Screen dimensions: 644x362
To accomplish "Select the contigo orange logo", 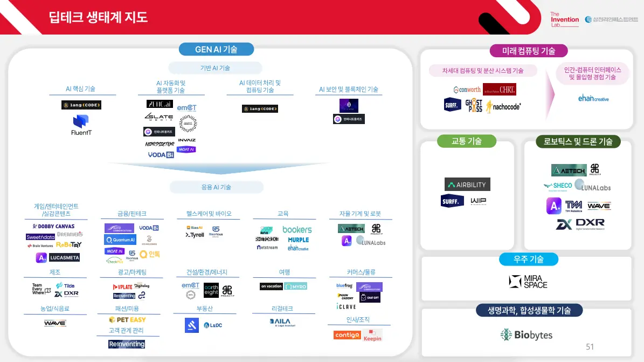I will pyautogui.click(x=347, y=335).
